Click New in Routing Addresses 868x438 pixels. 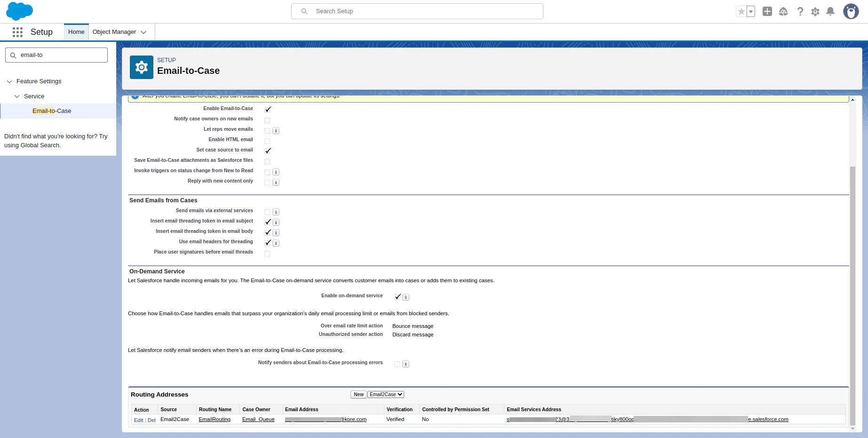[x=358, y=394]
